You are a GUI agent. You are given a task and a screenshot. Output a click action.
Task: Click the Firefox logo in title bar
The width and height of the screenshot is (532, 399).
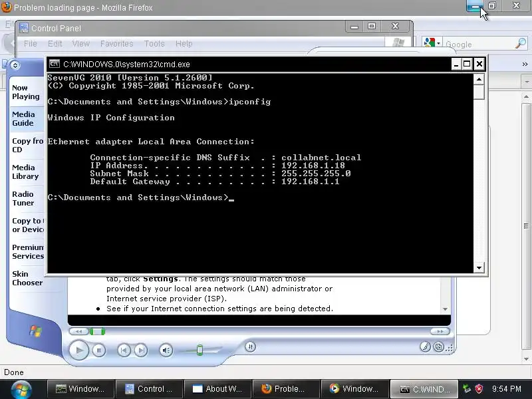(x=6, y=7)
